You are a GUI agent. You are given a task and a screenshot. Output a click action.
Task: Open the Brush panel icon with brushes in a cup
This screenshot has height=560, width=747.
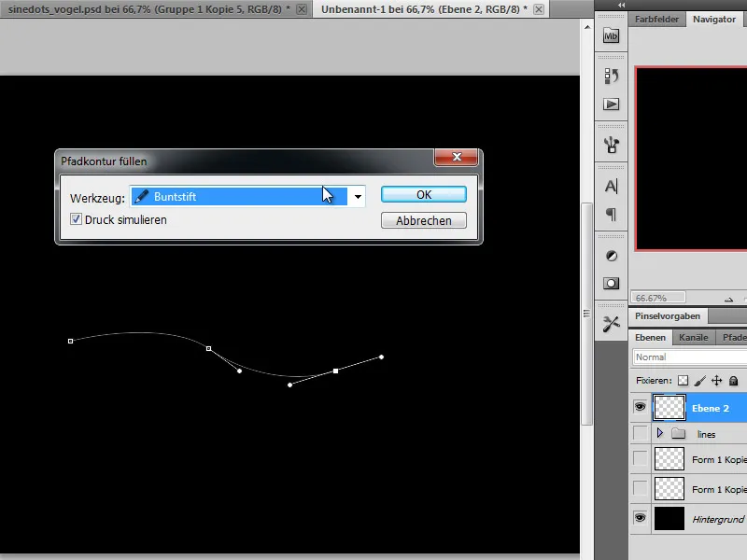click(611, 145)
